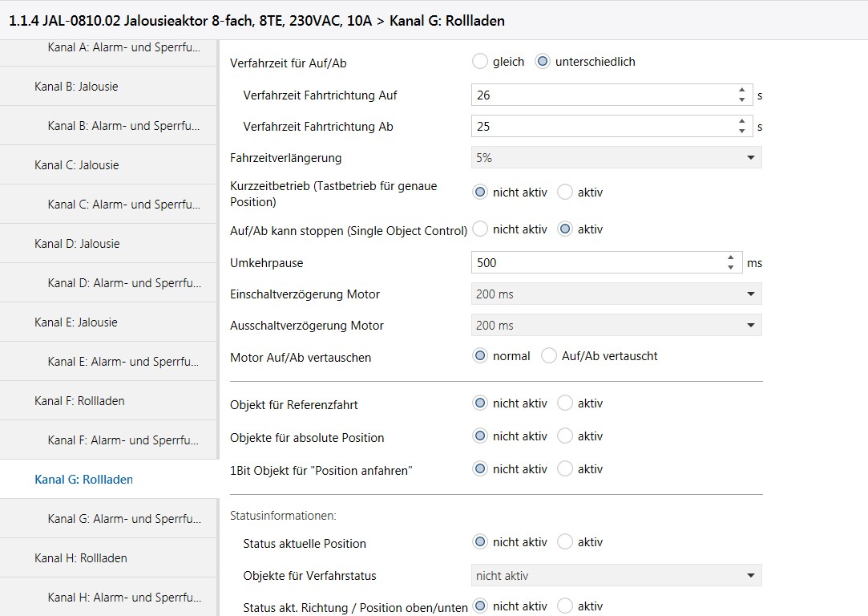
Task: Enable Kurzzeitbetrieb by selecting aktiv
Action: tap(565, 192)
